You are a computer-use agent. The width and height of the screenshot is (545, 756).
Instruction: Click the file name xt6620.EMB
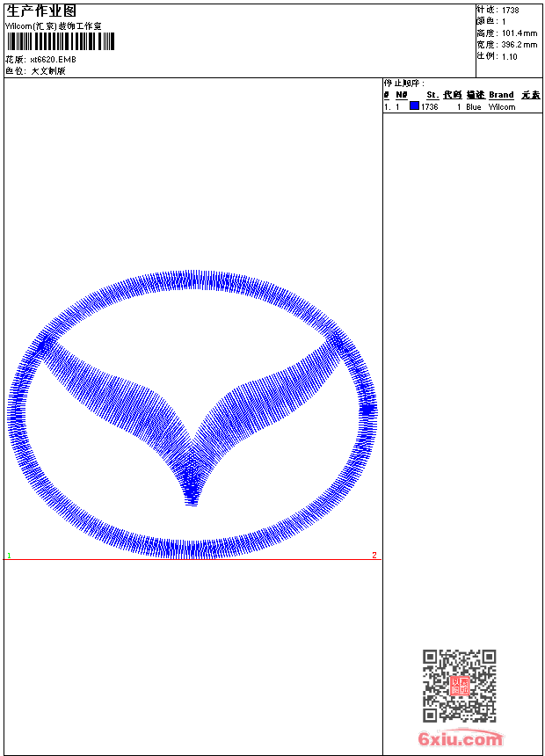53,59
